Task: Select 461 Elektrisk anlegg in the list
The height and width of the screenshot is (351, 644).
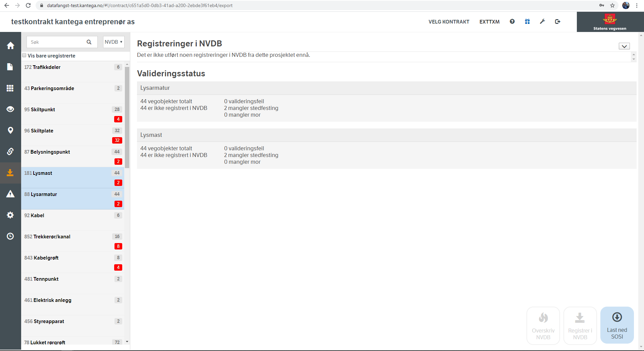Action: coord(73,305)
